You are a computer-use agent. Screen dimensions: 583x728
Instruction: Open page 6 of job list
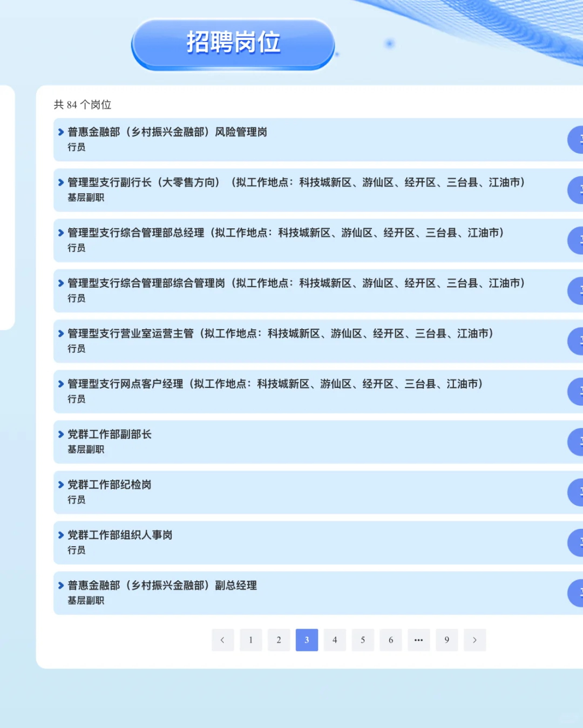[391, 640]
